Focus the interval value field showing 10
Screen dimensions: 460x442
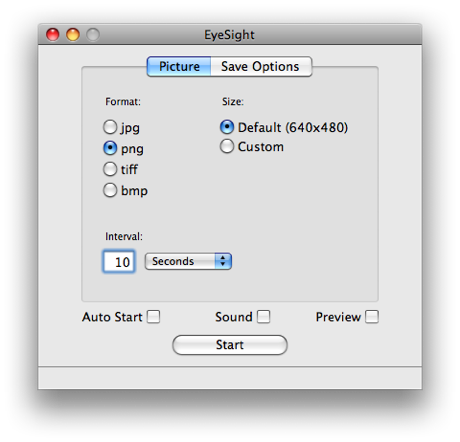119,262
